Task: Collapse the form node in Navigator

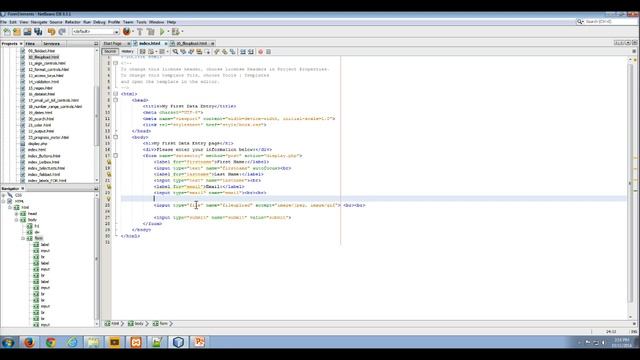Action: click(x=23, y=238)
